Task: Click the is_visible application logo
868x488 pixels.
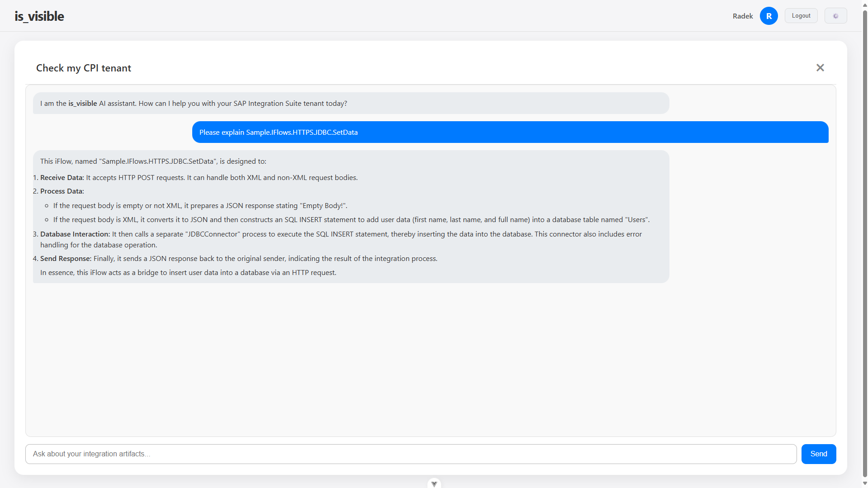Action: tap(39, 16)
